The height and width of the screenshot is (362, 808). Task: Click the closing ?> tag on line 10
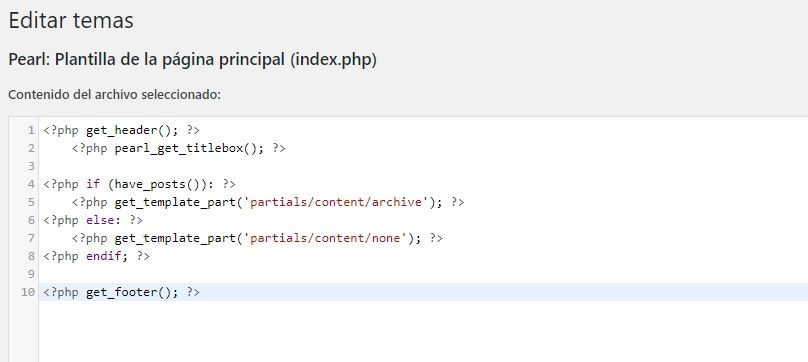[193, 292]
